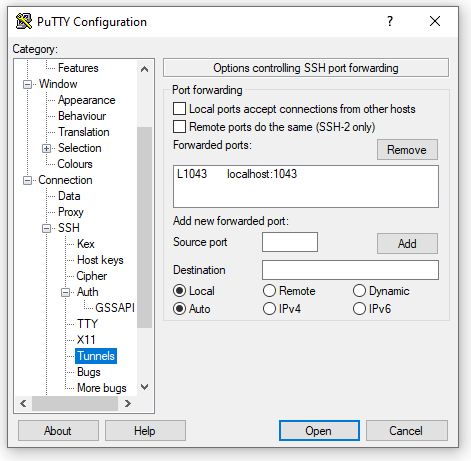Choose IPv4 address family option

tap(269, 309)
